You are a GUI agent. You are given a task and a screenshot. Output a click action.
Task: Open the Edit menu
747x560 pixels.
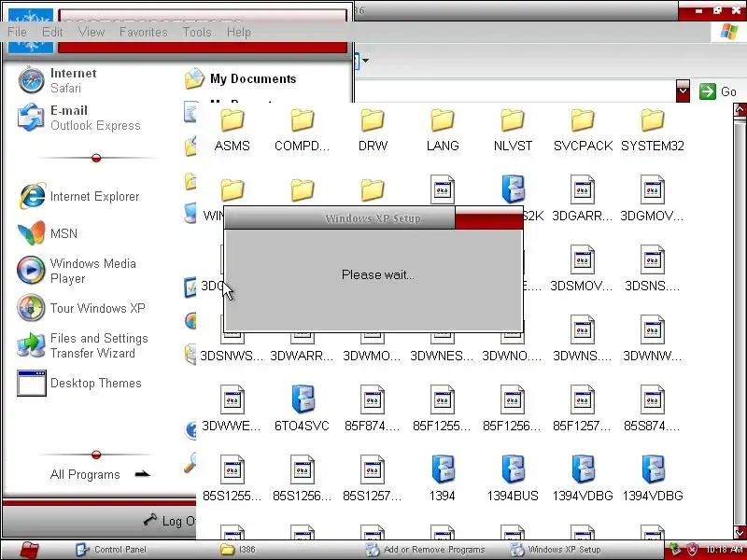[x=52, y=32]
